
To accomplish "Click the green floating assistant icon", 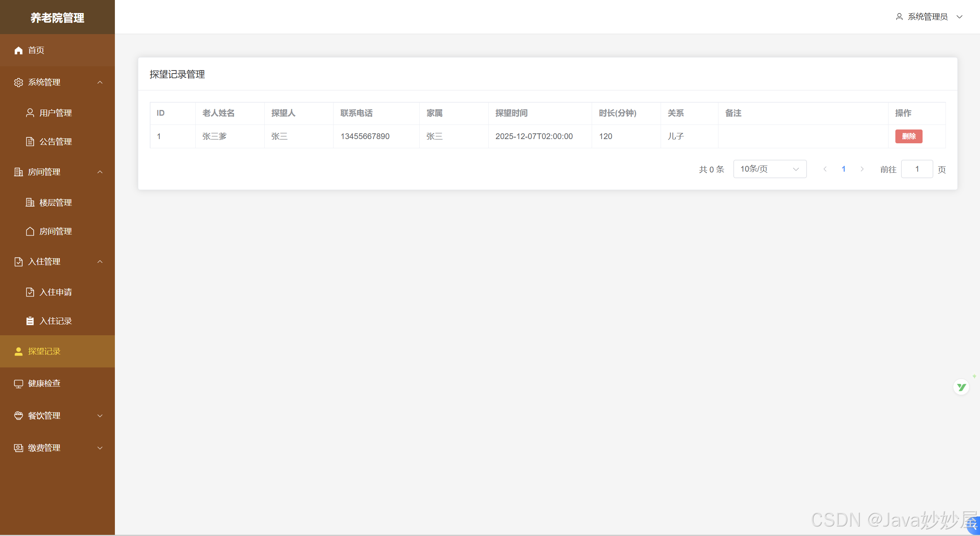I will 961,387.
